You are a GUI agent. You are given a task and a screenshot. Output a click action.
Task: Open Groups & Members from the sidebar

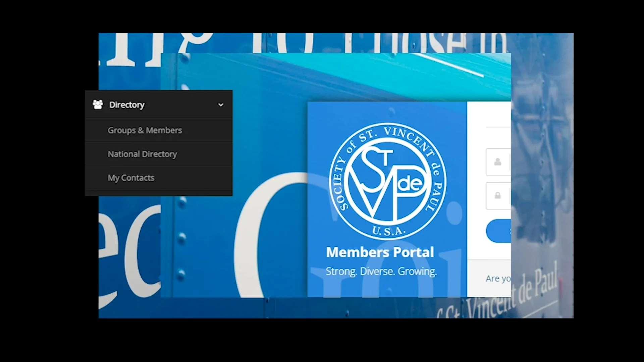click(145, 130)
